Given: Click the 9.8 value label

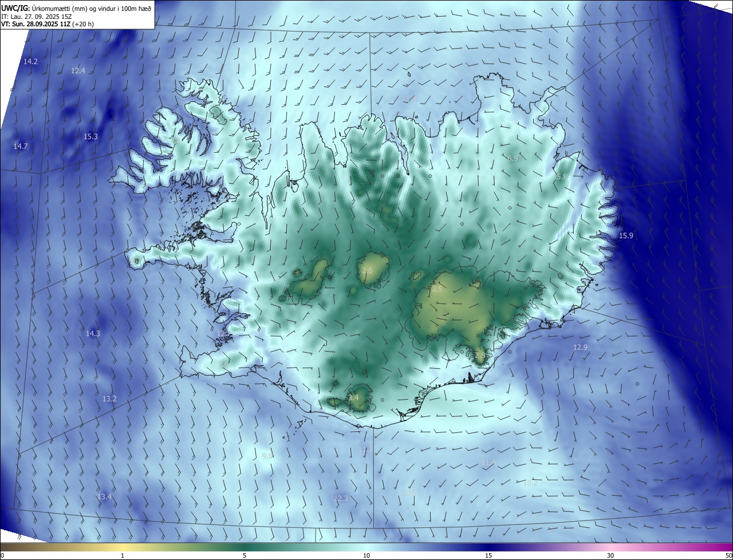Looking at the screenshot, I should pos(267,456).
